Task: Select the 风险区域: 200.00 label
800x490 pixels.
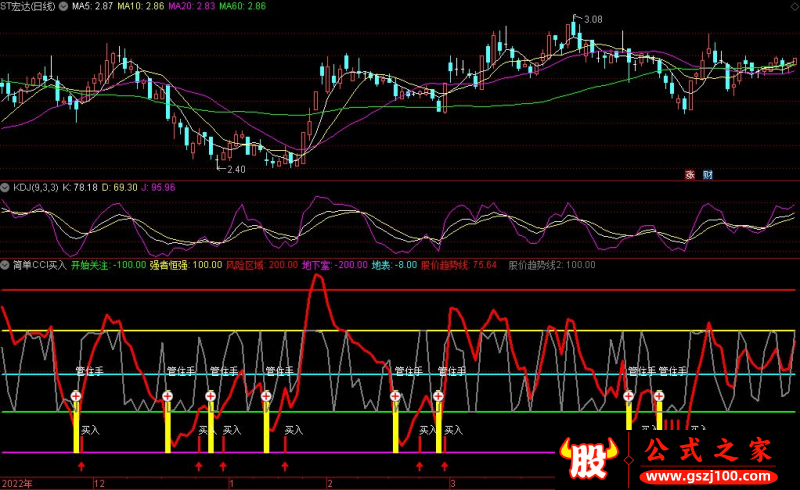Action: 262,265
